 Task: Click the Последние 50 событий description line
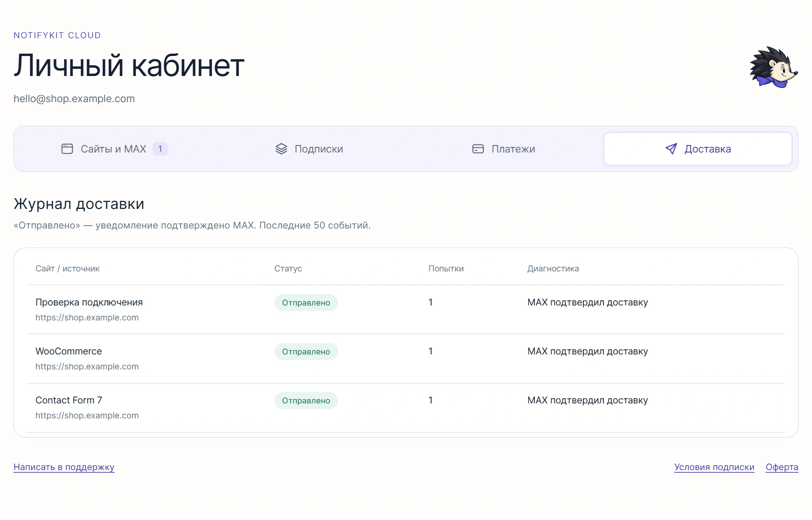(x=192, y=225)
